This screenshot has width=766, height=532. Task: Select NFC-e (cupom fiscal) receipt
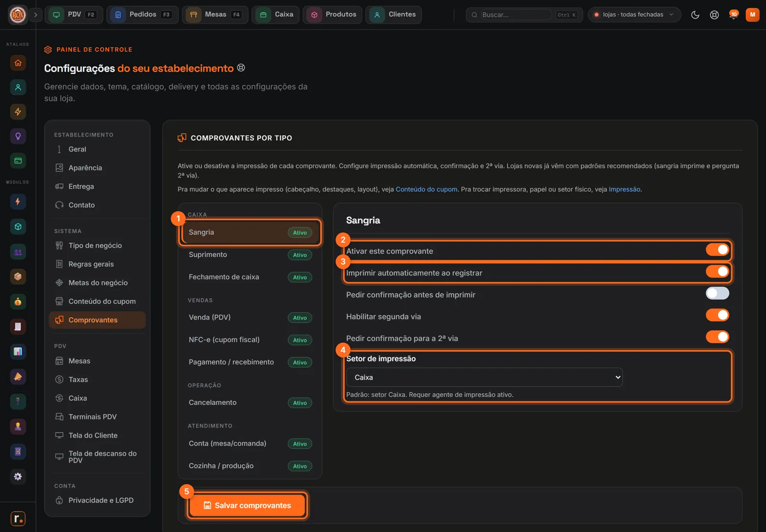click(250, 340)
